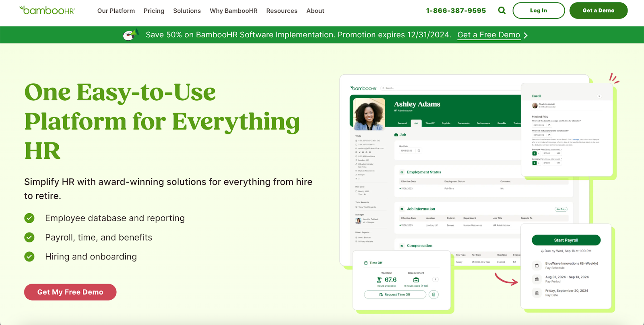The image size is (644, 325).
Task: Click the briefcase icon next to Job heading
Action: 396,135
